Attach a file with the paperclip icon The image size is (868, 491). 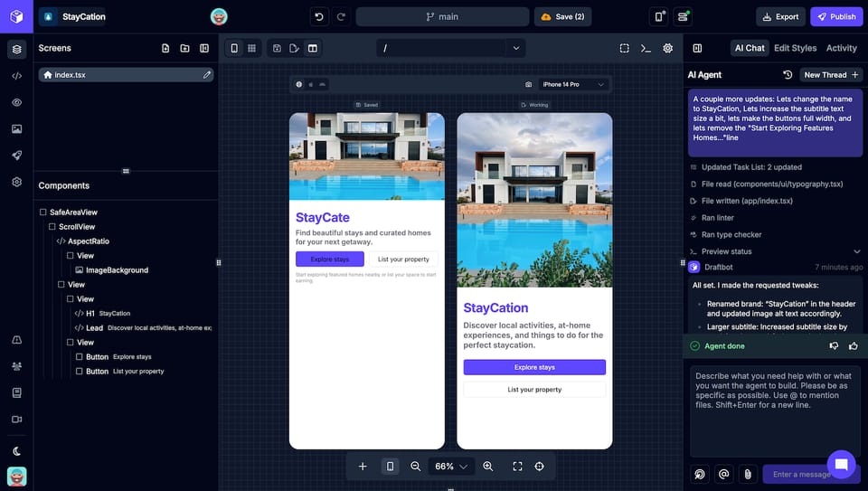point(748,474)
